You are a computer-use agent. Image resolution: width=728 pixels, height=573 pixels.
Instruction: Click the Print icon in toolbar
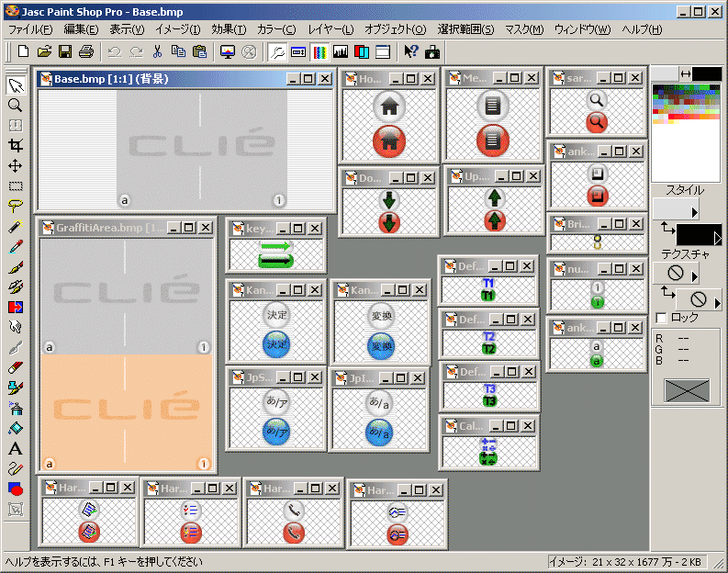click(86, 51)
